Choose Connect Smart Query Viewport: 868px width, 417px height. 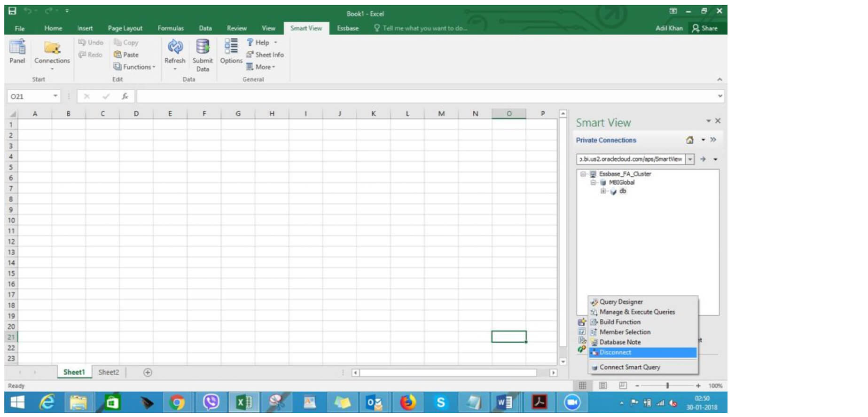[x=642, y=367]
